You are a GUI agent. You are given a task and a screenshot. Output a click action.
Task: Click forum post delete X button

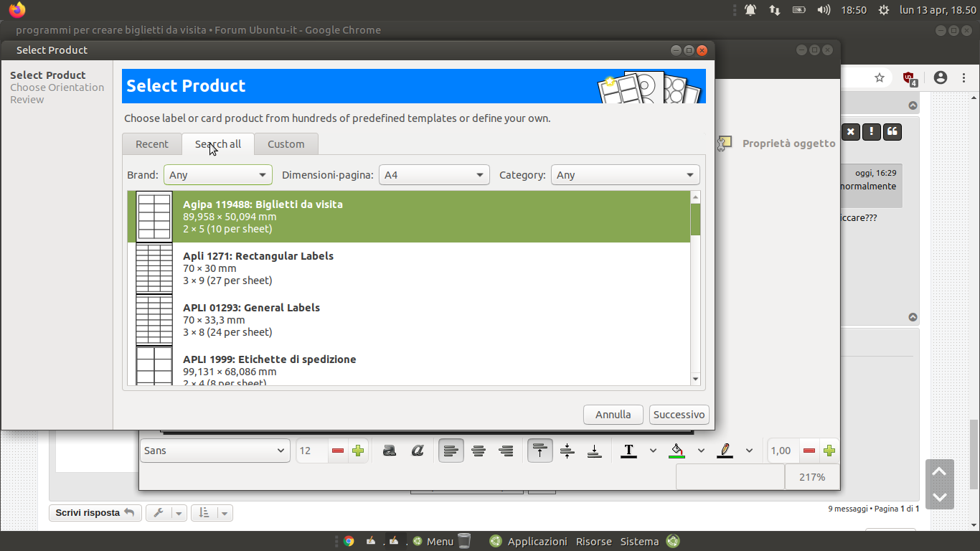pyautogui.click(x=850, y=132)
